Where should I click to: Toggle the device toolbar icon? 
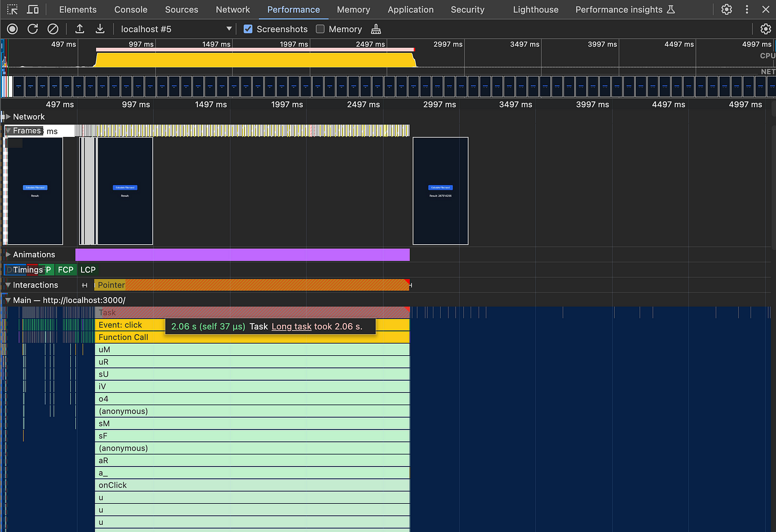click(x=33, y=9)
